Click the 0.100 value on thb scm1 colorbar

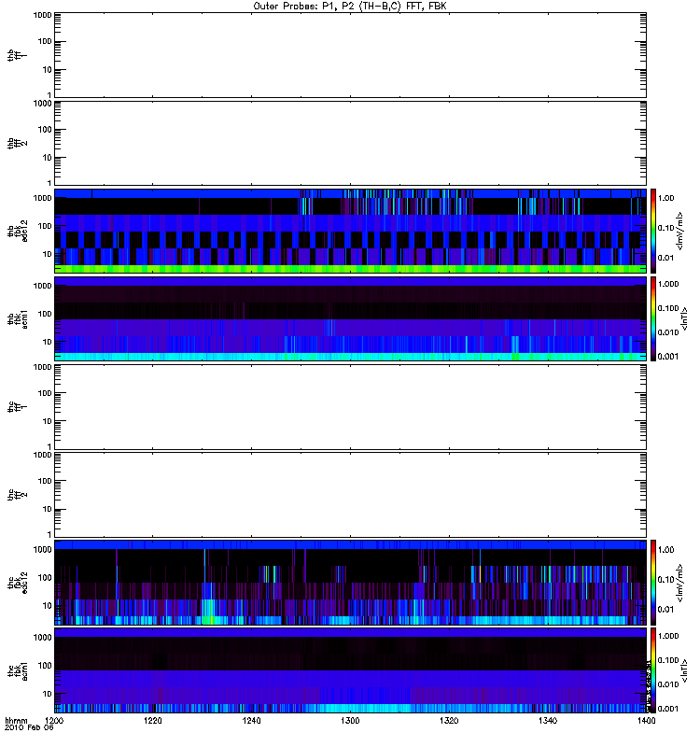coord(668,308)
